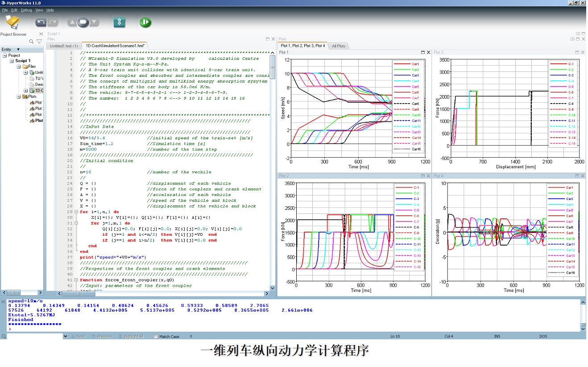Switch to Untitled1.hml tab

pos(64,46)
